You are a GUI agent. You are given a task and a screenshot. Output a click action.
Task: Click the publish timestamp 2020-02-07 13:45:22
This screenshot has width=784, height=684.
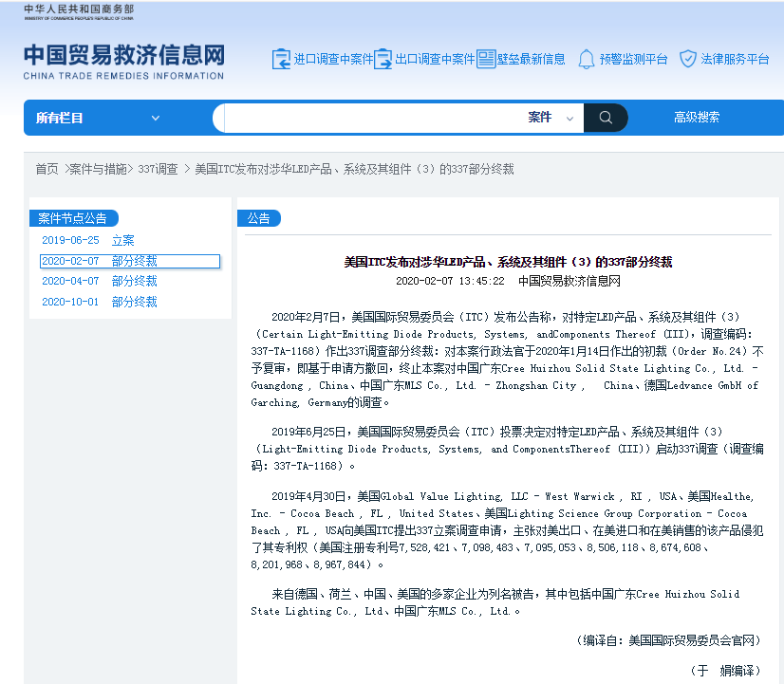(x=450, y=282)
